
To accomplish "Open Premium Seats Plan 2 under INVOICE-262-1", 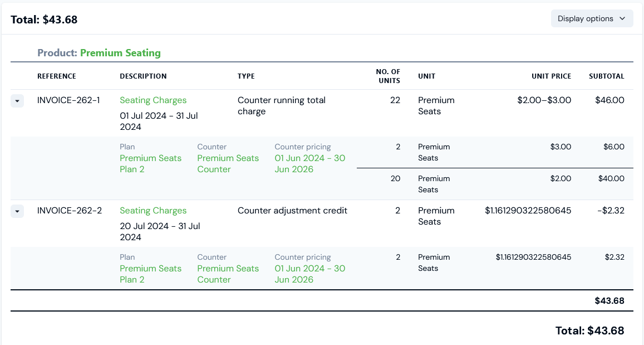I will (150, 163).
